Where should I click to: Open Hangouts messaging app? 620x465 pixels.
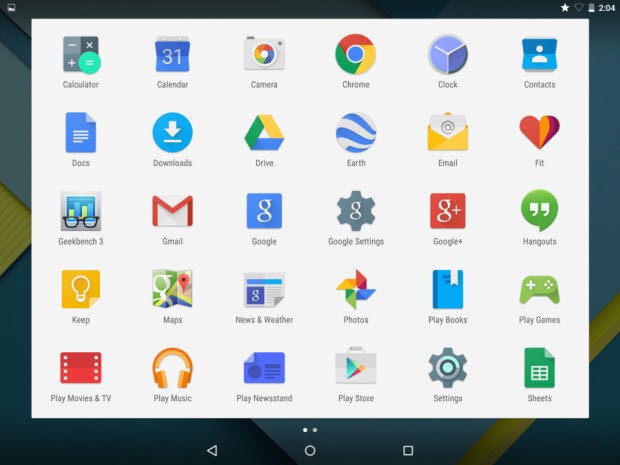coord(539,211)
